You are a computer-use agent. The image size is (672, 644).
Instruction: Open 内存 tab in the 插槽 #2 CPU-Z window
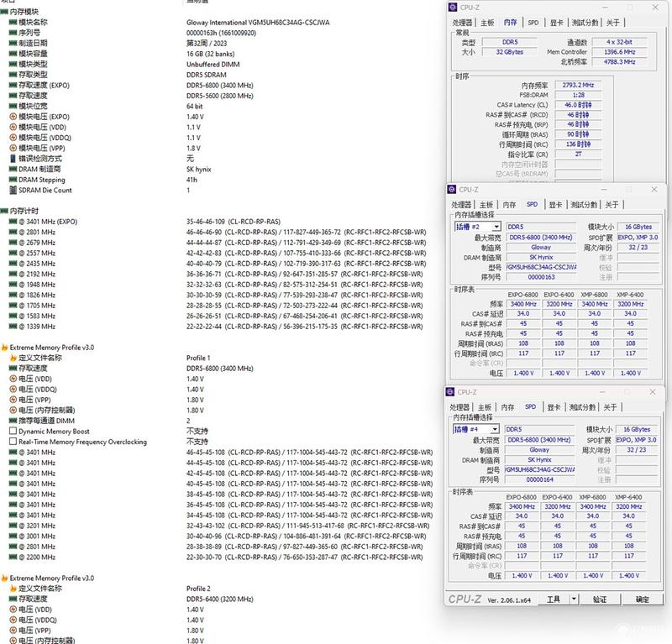[509, 205]
